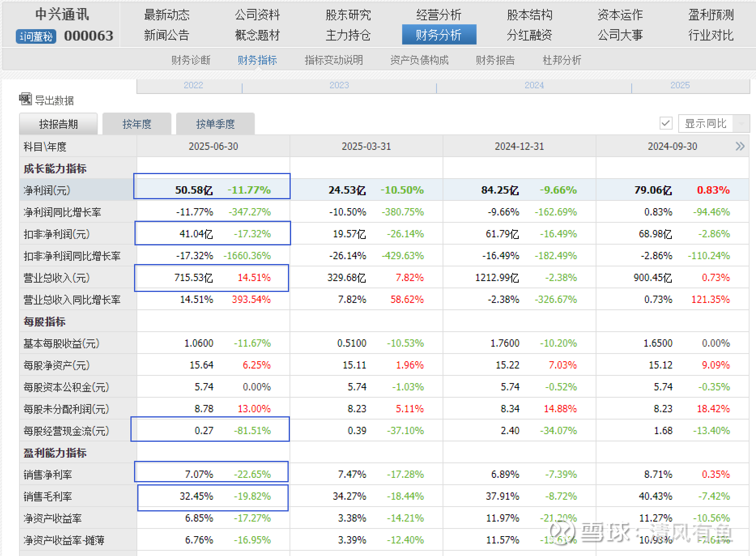The image size is (756, 556).
Task: Click the 50.58亿 net profit value
Action: (x=194, y=190)
